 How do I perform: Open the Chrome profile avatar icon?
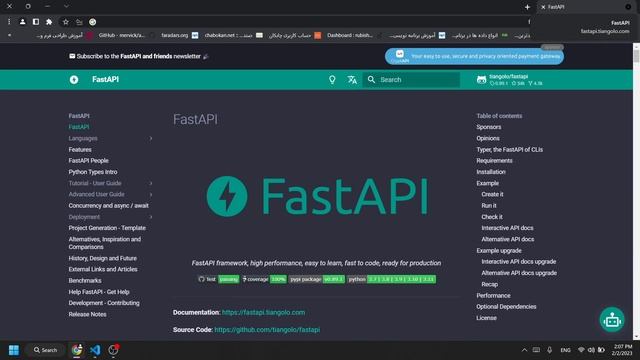(x=22, y=22)
